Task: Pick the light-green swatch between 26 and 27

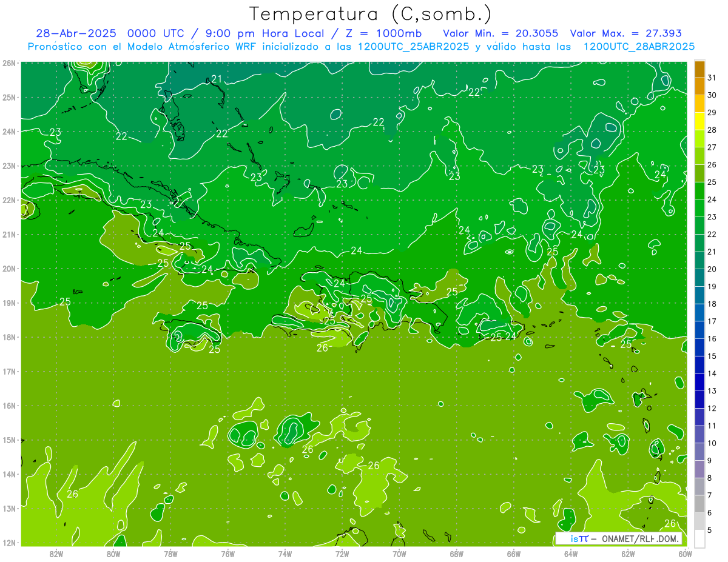Action: coord(699,156)
